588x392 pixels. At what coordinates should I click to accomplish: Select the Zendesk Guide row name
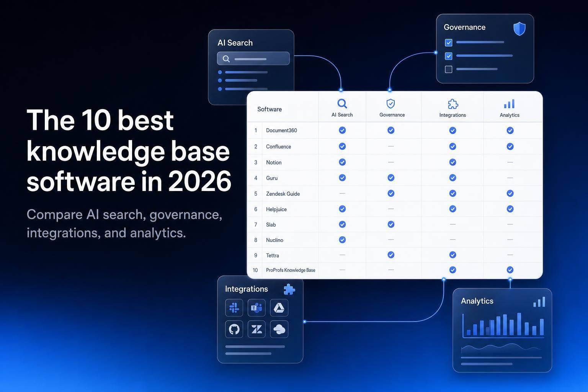click(283, 194)
